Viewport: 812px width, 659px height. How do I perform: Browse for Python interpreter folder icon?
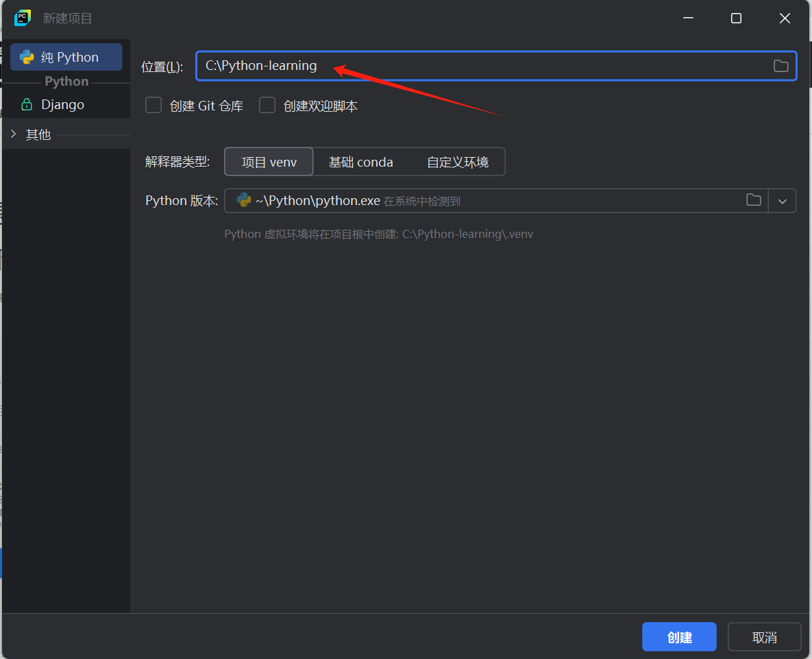point(754,200)
